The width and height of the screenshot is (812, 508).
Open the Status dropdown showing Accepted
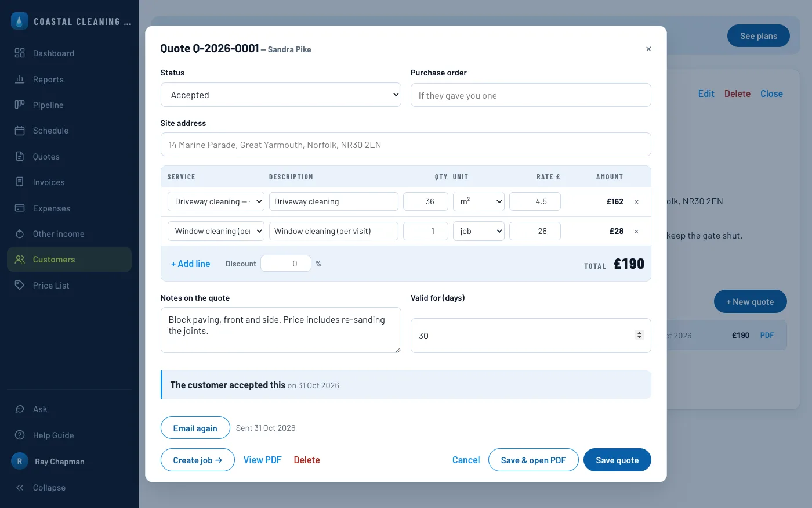281,95
